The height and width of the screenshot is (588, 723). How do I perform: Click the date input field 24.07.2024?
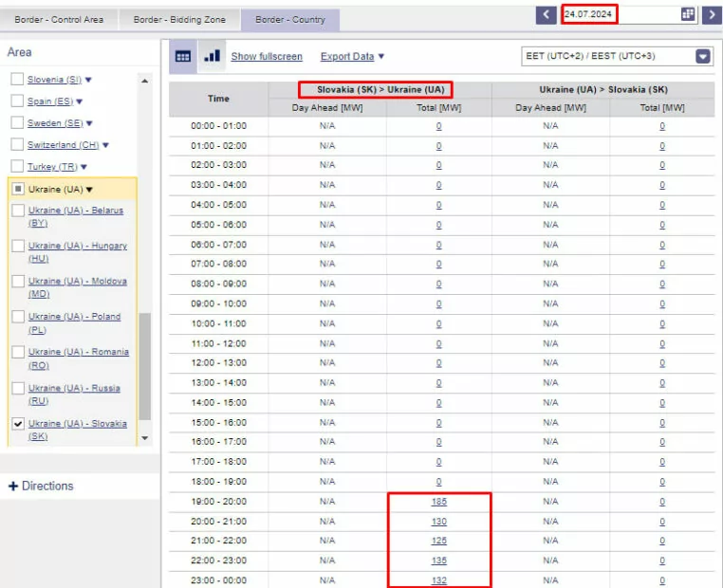click(x=621, y=14)
